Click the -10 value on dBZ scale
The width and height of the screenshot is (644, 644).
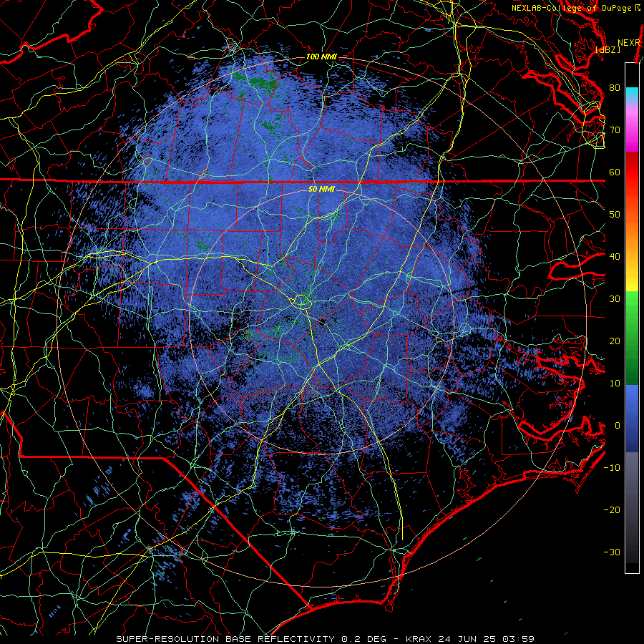(x=612, y=468)
